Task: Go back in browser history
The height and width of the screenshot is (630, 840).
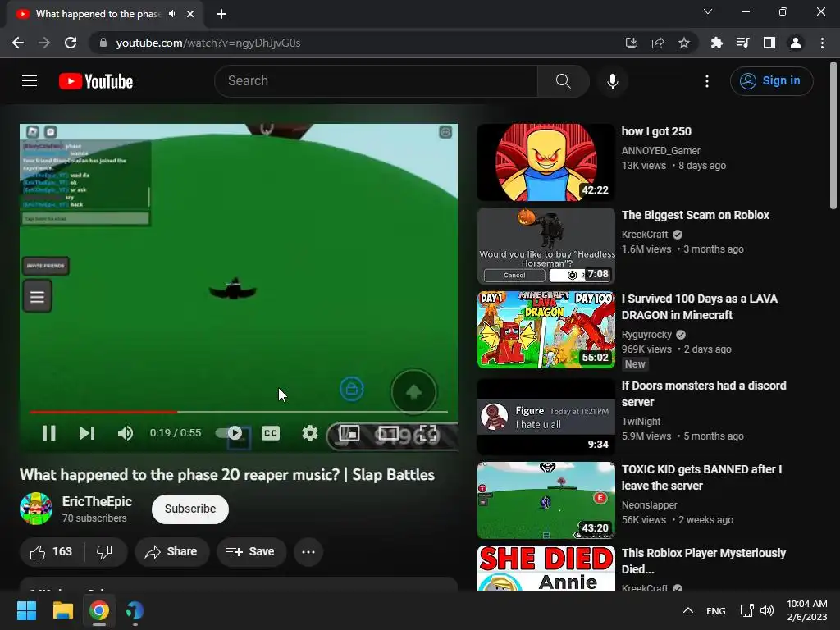Action: click(18, 43)
